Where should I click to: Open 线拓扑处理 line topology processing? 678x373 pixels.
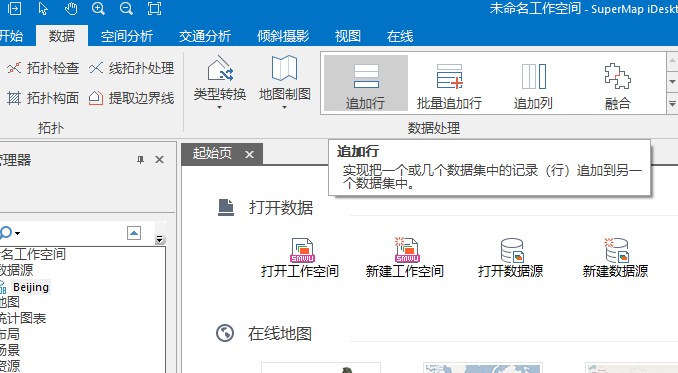click(131, 68)
